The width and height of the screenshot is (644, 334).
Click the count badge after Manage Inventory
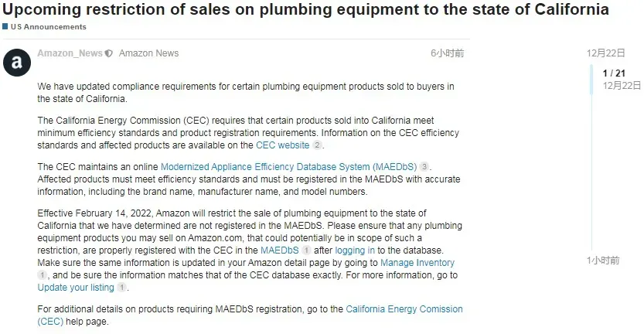(x=42, y=275)
